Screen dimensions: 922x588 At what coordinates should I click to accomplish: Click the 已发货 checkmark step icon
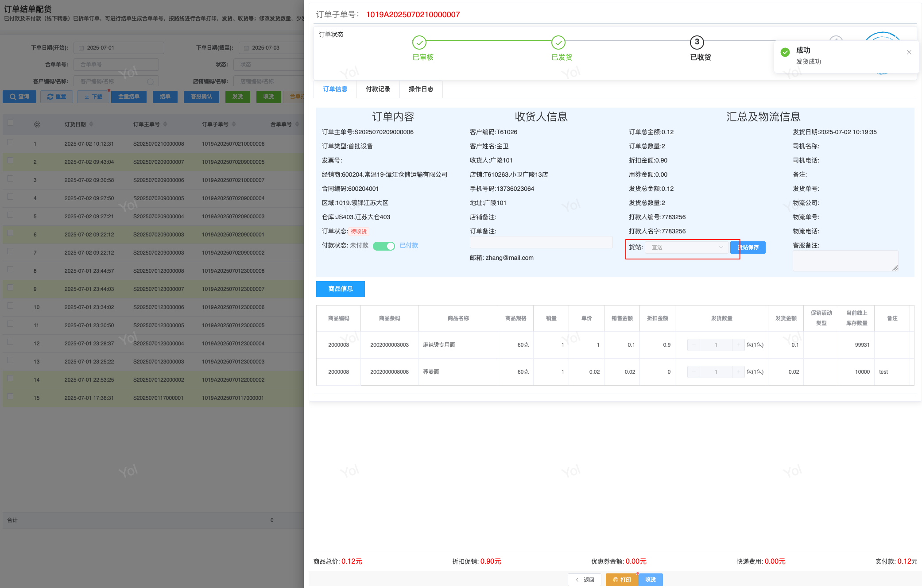pos(558,43)
